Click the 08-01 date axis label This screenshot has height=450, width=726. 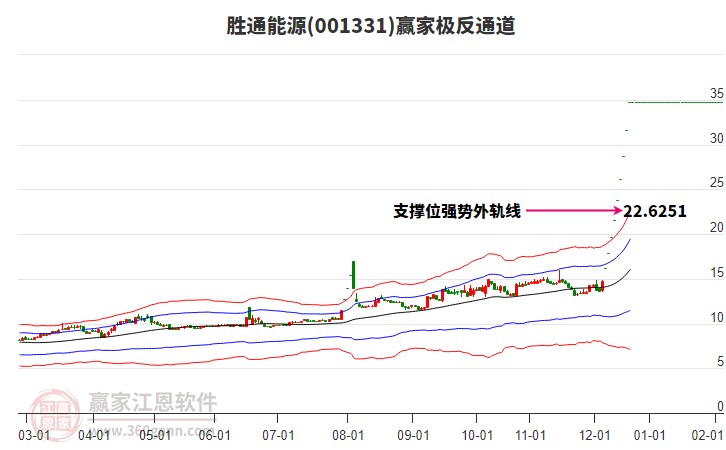(x=348, y=436)
